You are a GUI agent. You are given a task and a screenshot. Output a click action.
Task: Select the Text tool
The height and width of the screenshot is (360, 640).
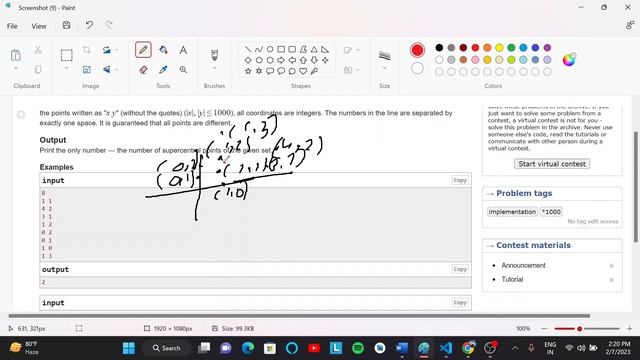(x=183, y=50)
